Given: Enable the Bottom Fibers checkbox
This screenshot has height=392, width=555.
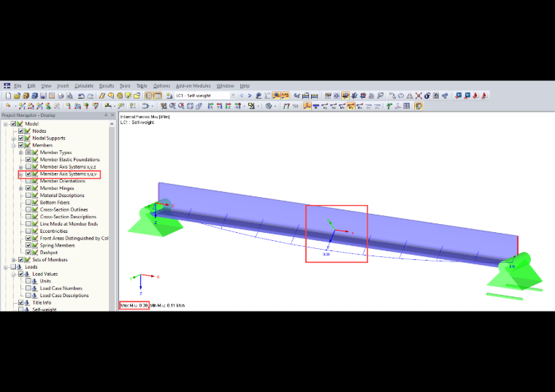Looking at the screenshot, I should pos(28,202).
